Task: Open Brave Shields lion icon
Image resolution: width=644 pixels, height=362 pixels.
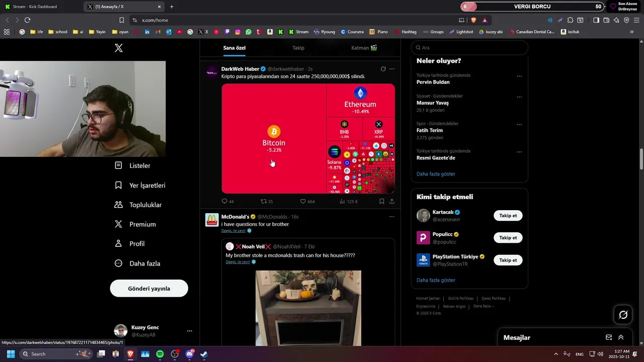Action: coord(473,20)
